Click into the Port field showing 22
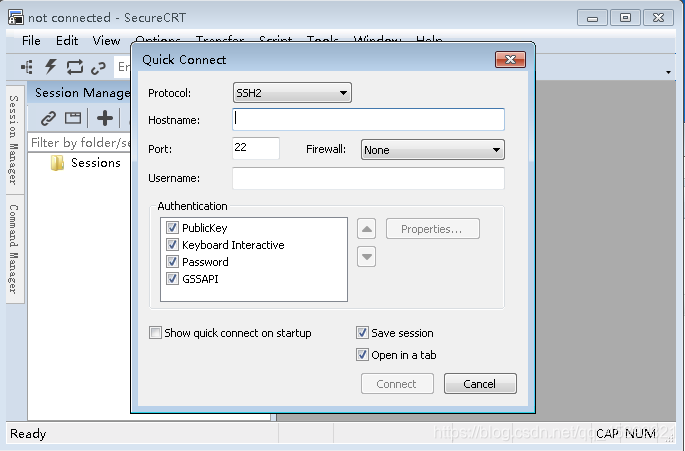Screen dimensions: 685x451 click(256, 148)
